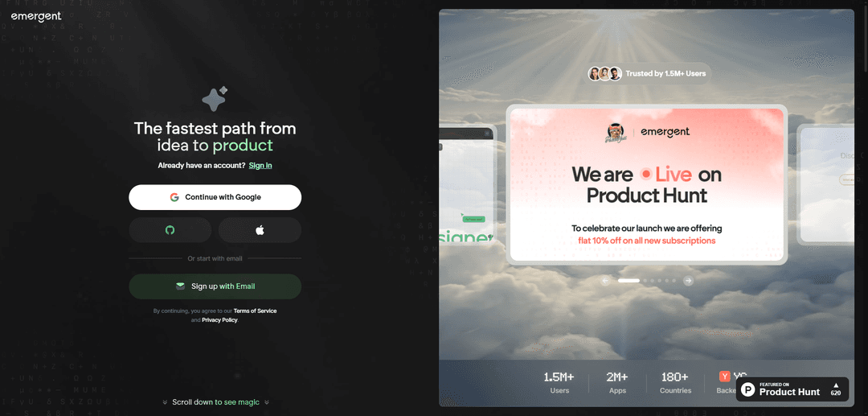
Task: Go to previous slide with left arrow
Action: [606, 281]
